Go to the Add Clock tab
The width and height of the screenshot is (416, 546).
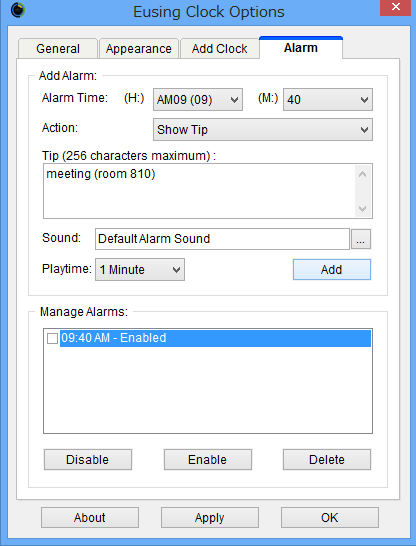tap(219, 48)
